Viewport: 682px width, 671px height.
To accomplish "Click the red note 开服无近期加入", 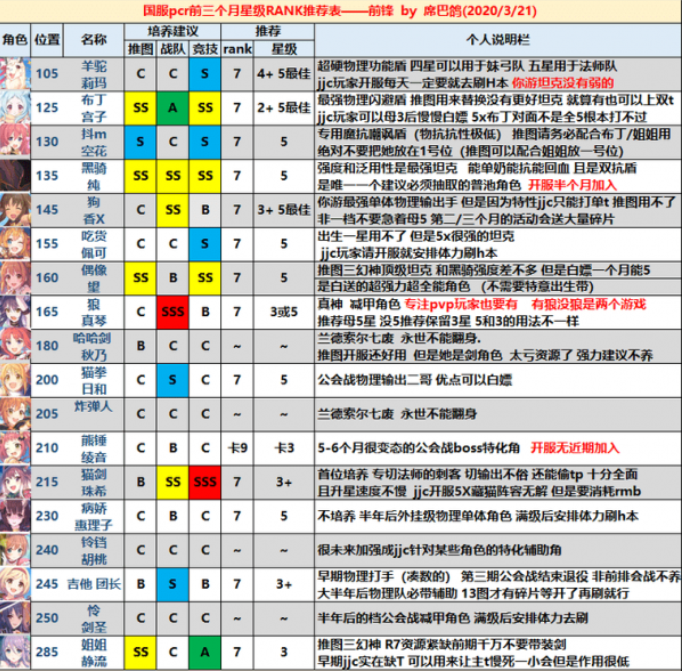I will pos(575,448).
